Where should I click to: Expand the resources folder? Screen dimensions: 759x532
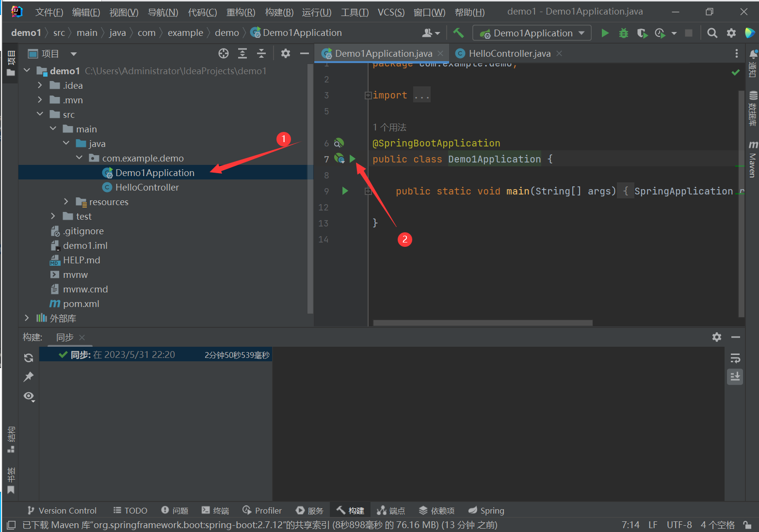point(66,202)
